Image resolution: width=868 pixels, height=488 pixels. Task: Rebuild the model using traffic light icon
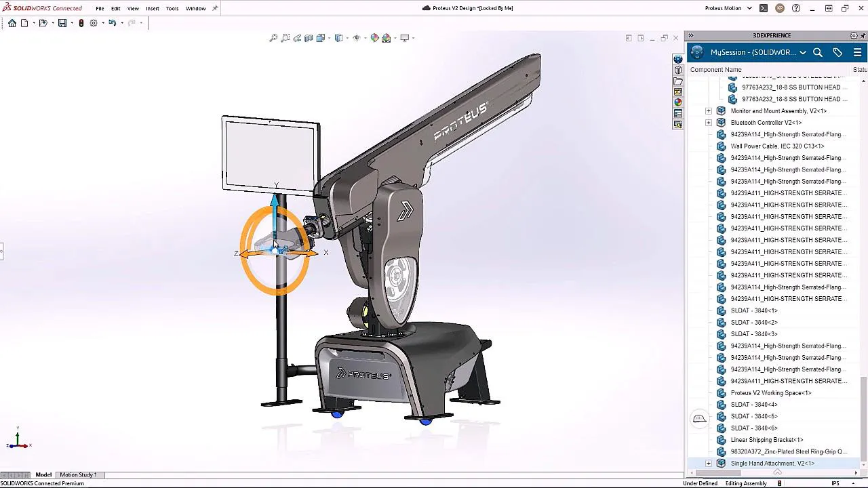[x=81, y=23]
